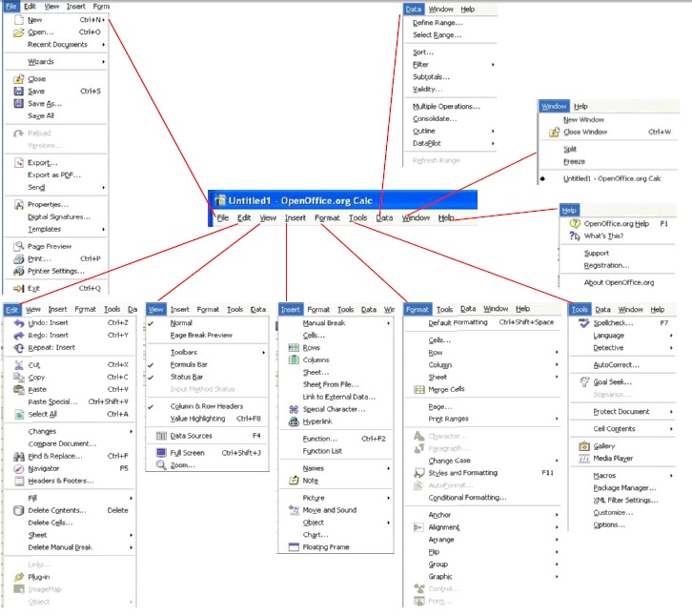Choose Define Range in the Data menu
692x616 pixels.
coord(438,23)
